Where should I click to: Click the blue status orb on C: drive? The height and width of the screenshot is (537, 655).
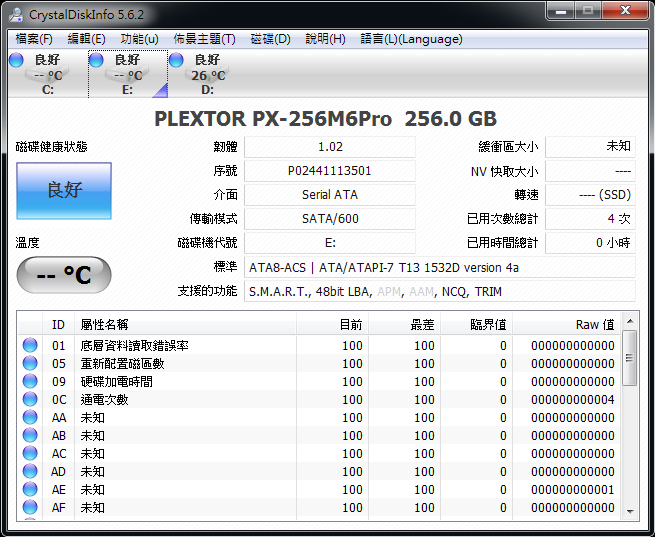pyautogui.click(x=16, y=60)
